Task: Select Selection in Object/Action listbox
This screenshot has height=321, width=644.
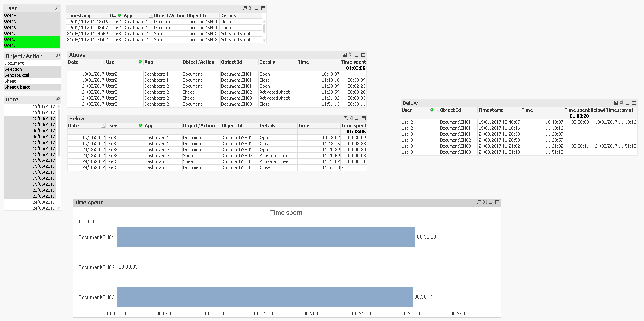Action: (x=32, y=69)
